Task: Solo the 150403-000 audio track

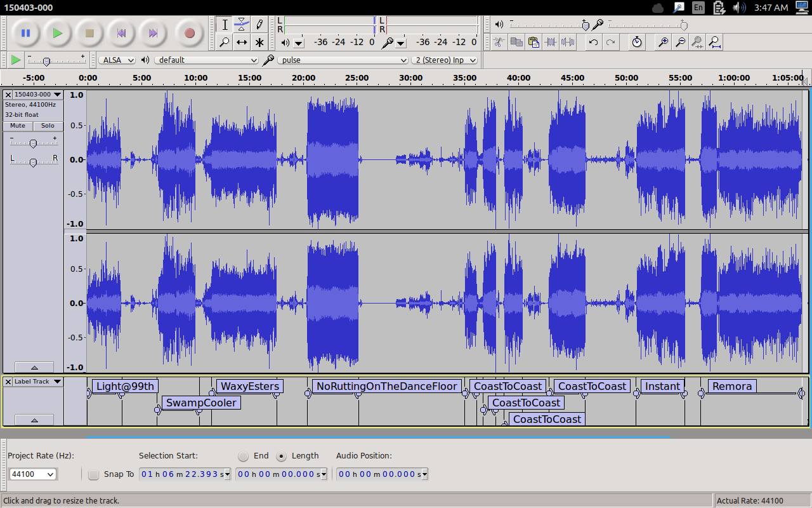Action: (48, 126)
